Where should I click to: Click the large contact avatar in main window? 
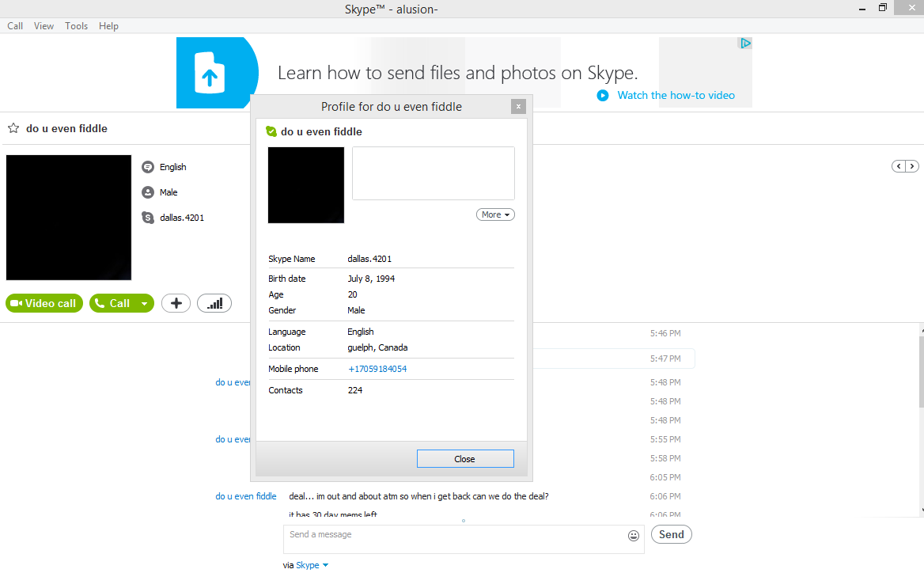coord(68,218)
